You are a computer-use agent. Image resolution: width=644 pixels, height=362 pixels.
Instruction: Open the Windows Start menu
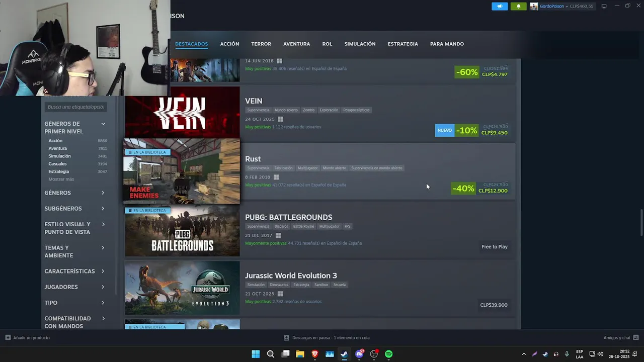(x=256, y=354)
